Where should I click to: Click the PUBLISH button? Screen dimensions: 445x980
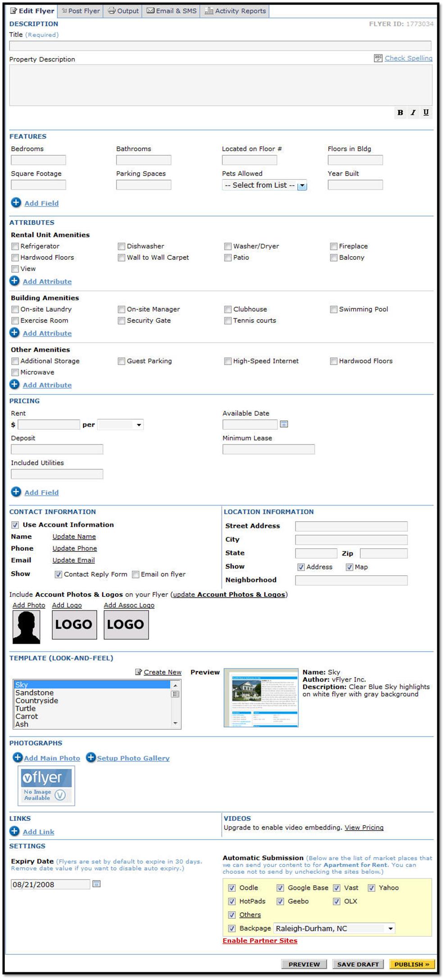(412, 964)
